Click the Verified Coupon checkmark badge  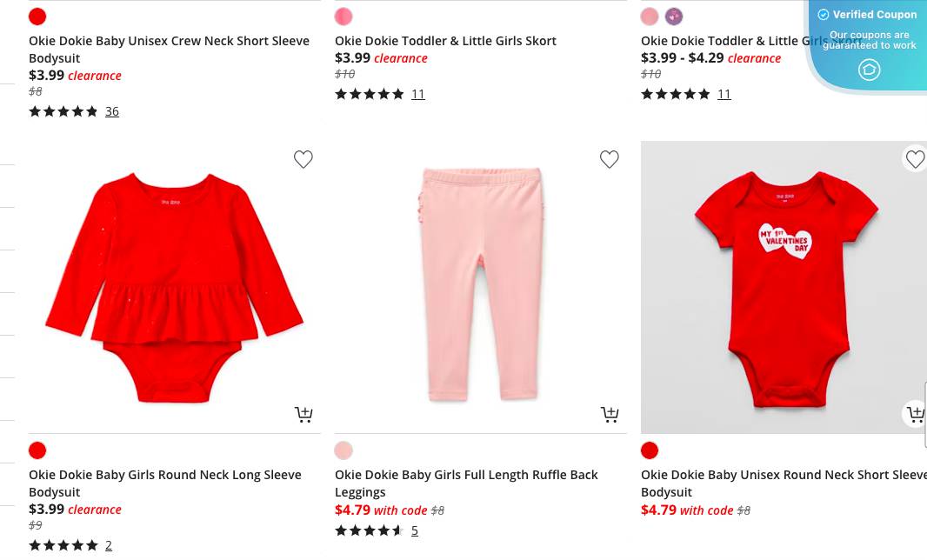[x=824, y=15]
